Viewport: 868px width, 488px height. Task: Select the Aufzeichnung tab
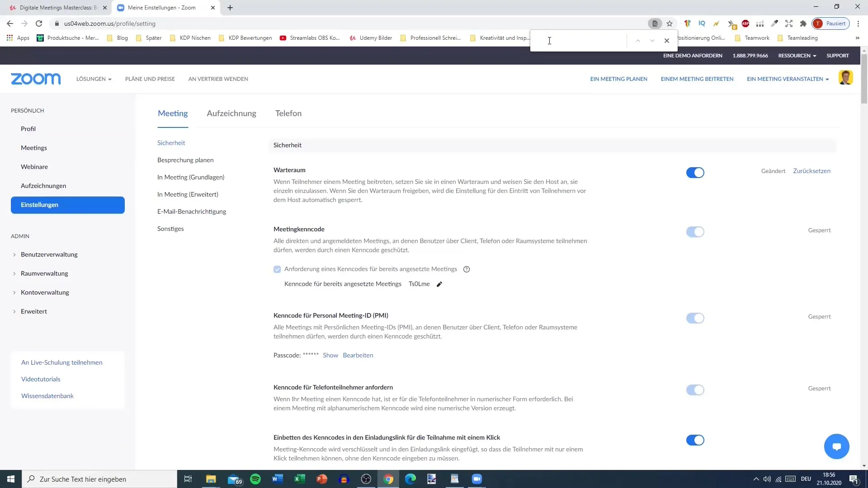tap(231, 113)
